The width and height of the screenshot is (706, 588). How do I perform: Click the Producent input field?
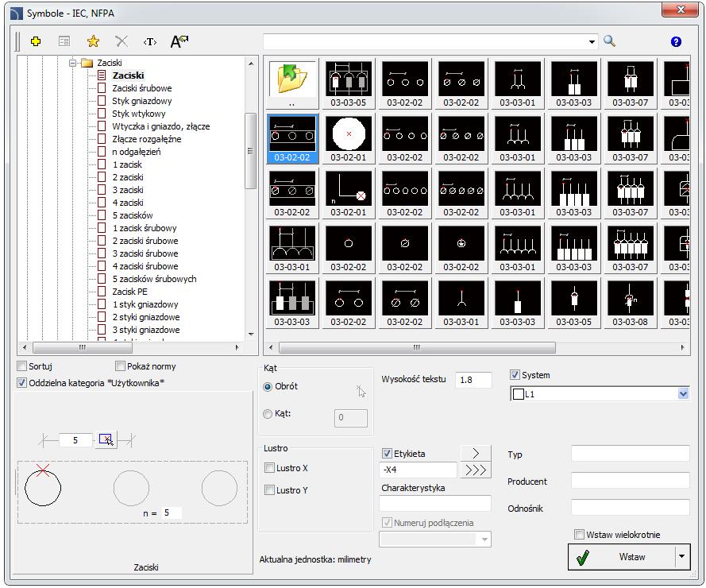click(630, 480)
